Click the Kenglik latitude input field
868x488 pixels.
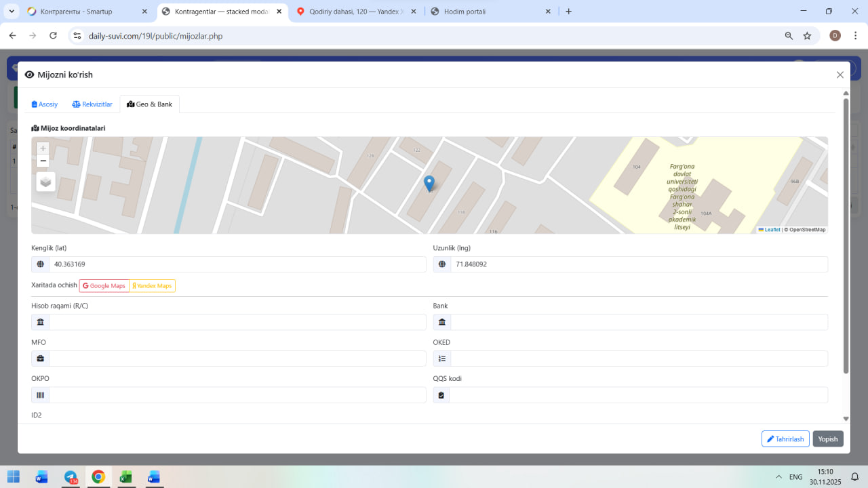click(237, 264)
